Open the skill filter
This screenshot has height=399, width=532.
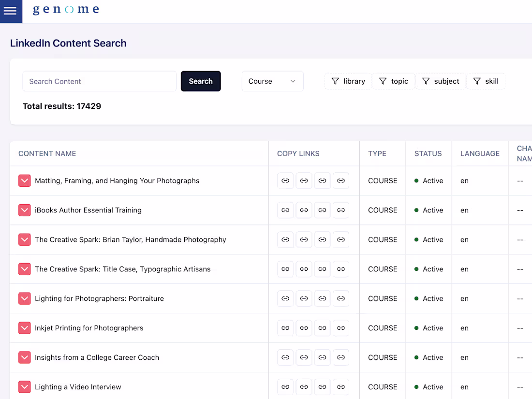click(486, 81)
